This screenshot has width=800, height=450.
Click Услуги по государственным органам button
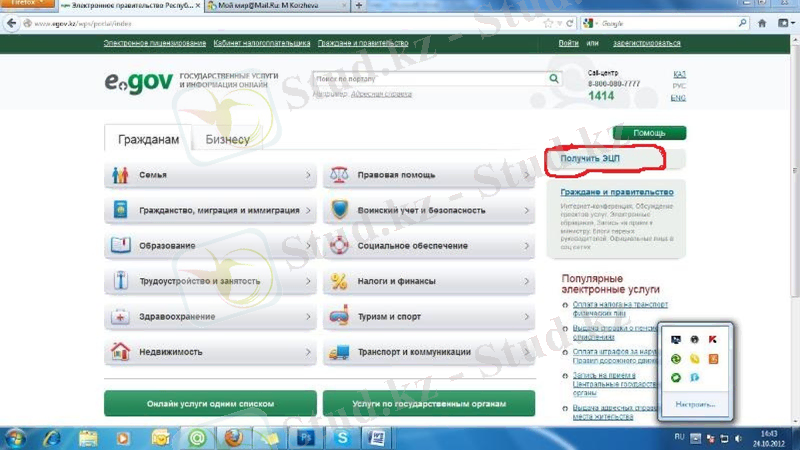[429, 404]
